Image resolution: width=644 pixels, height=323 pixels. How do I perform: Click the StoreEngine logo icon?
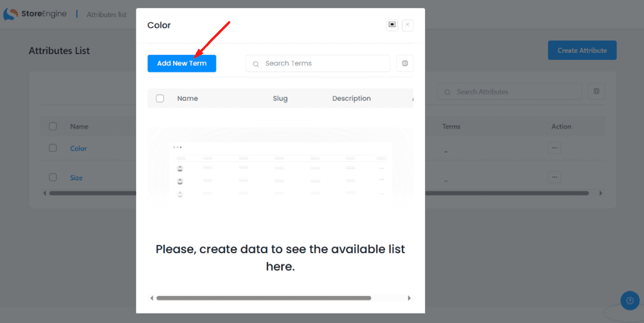click(11, 14)
